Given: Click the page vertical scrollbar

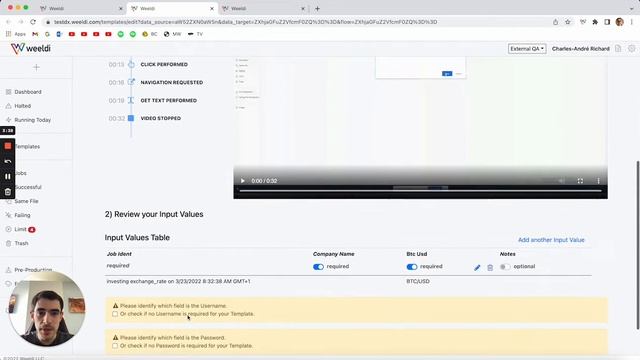Looking at the screenshot, I should pyautogui.click(x=637, y=245).
